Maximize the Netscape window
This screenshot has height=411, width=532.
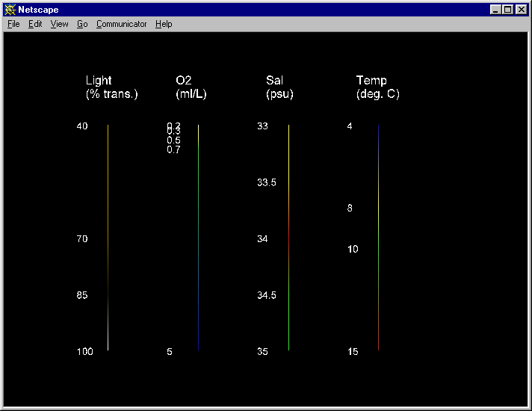508,10
